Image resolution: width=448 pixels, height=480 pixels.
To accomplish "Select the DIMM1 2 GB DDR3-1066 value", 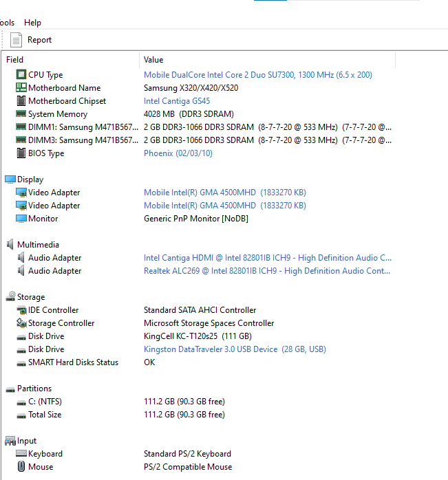I will pos(268,127).
